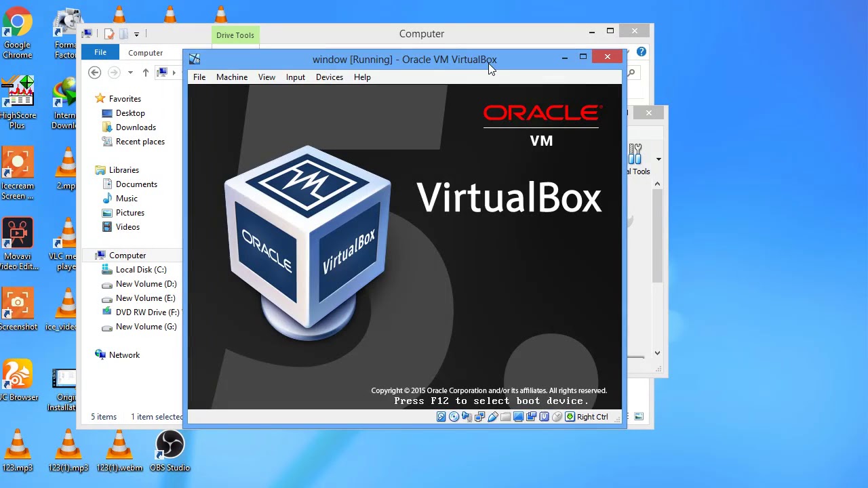The height and width of the screenshot is (488, 868).
Task: Select Network in navigation pane
Action: coord(124,355)
